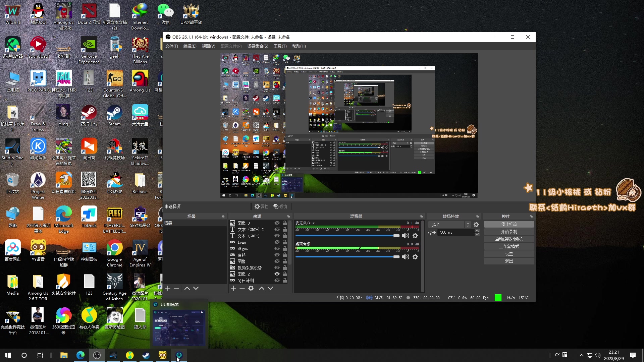Increase transition duration with up arrow
Screen dimensions: 644x362
[x=477, y=231]
